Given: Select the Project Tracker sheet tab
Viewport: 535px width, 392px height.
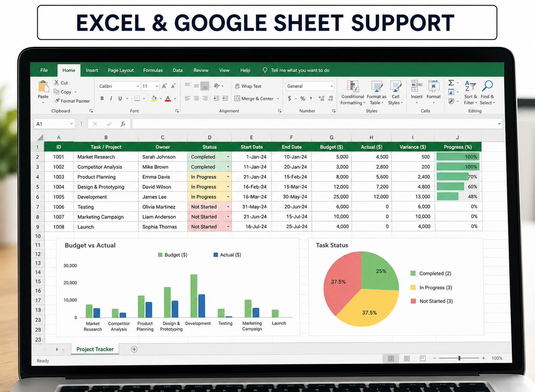Looking at the screenshot, I should (x=95, y=349).
